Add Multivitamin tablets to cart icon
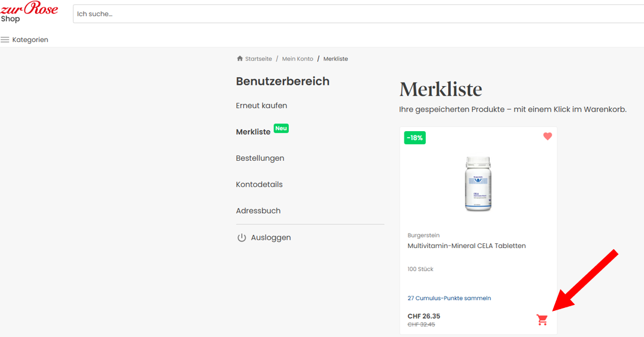Viewport: 644px width, 337px height. click(542, 320)
